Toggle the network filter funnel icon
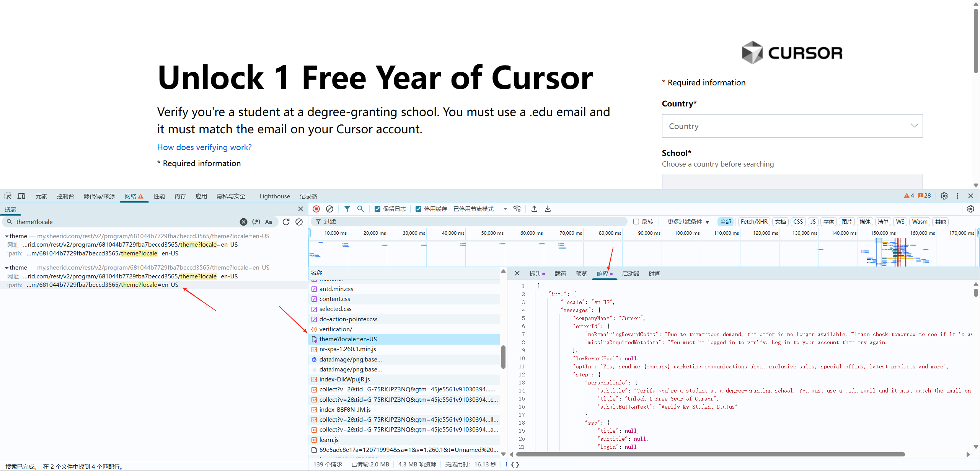This screenshot has width=980, height=471. pyautogui.click(x=347, y=209)
